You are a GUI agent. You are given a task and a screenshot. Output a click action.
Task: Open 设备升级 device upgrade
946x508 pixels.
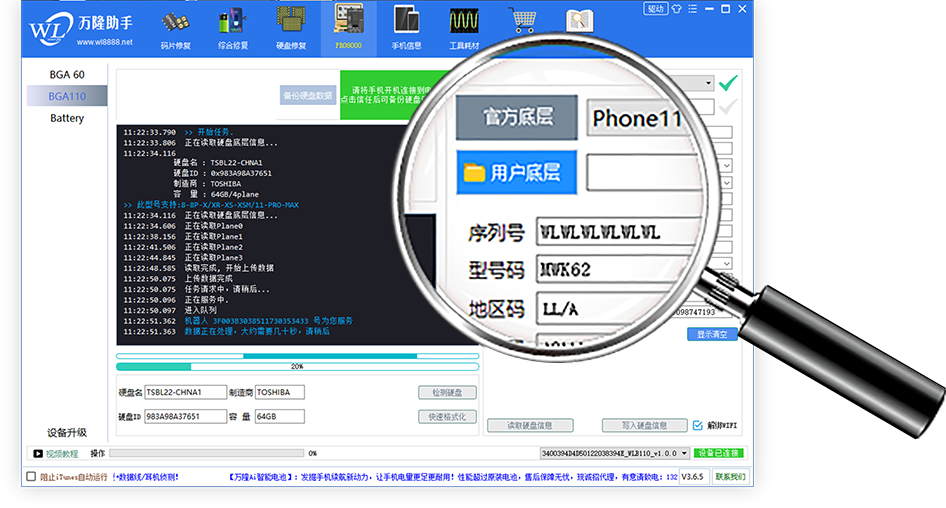click(67, 432)
